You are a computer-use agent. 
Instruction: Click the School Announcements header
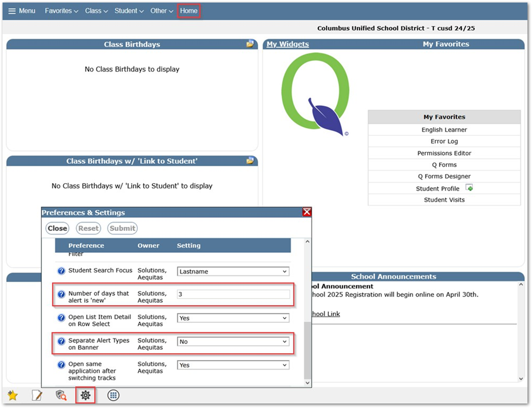[393, 277]
